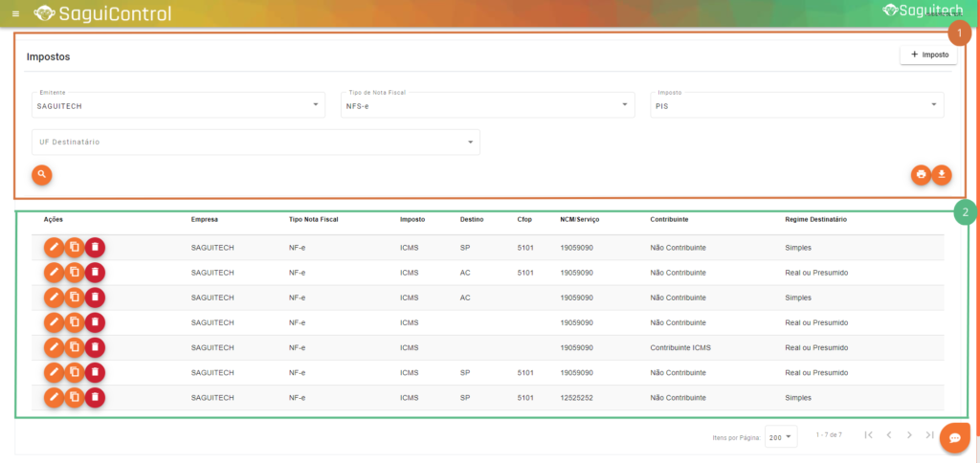Viewport: 980px width, 463px height.
Task: Go to the next page of results
Action: click(x=909, y=435)
